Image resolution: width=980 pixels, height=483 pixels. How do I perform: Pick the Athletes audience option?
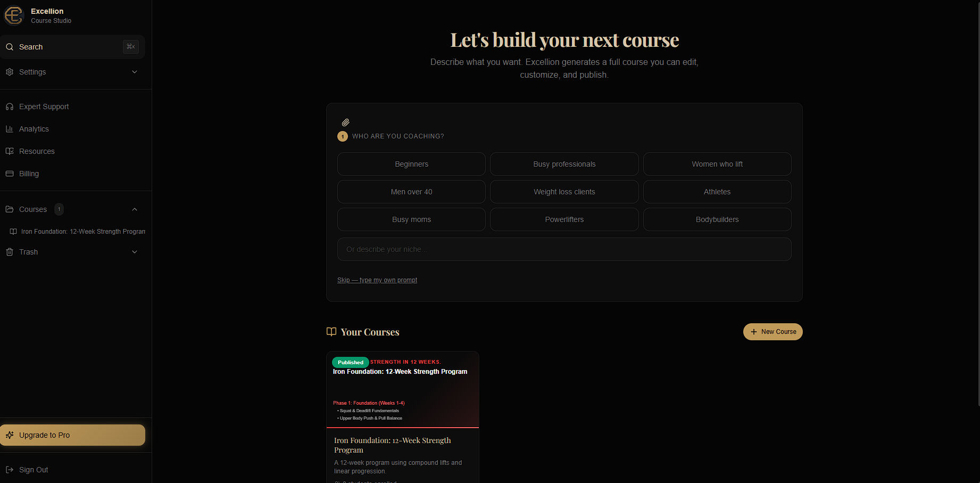(717, 192)
